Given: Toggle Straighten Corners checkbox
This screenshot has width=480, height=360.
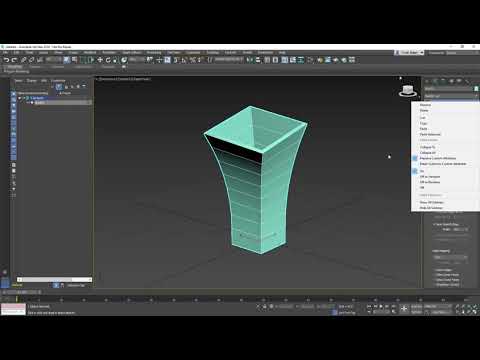Looking at the screenshot, I should (x=435, y=285).
